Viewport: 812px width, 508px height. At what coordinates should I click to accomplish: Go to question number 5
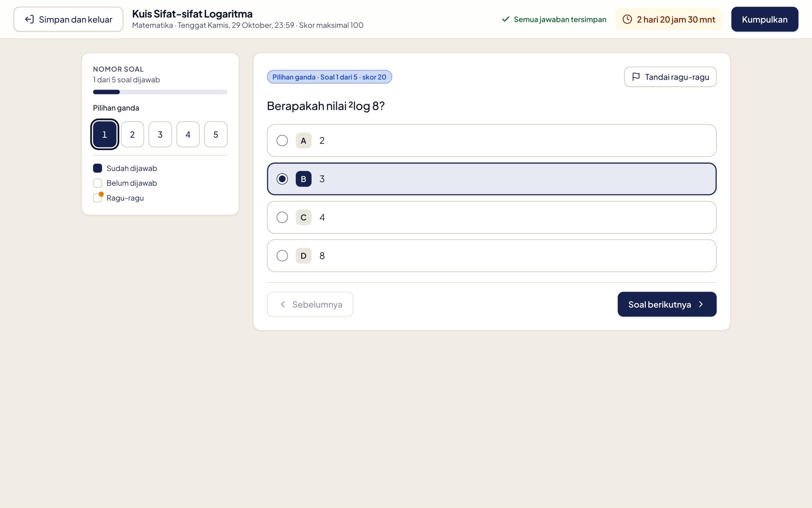click(216, 134)
